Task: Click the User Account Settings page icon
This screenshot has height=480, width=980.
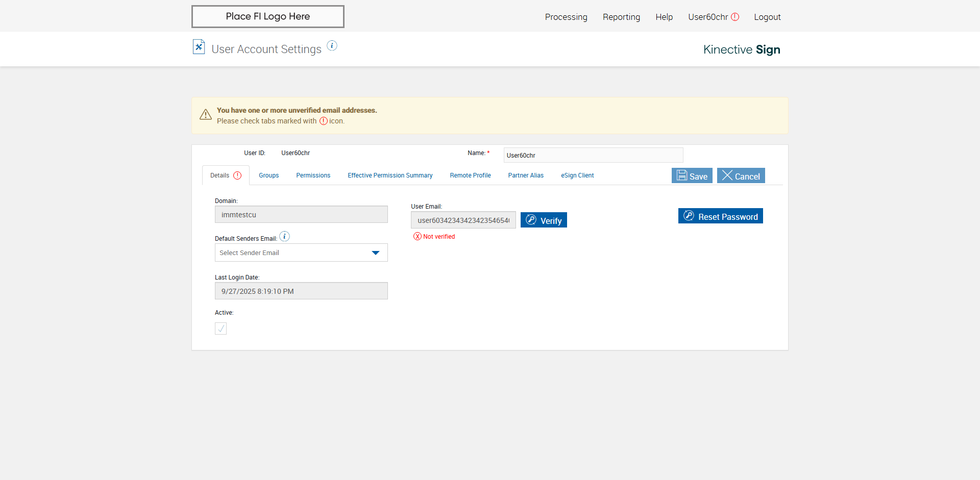Action: pyautogui.click(x=199, y=47)
